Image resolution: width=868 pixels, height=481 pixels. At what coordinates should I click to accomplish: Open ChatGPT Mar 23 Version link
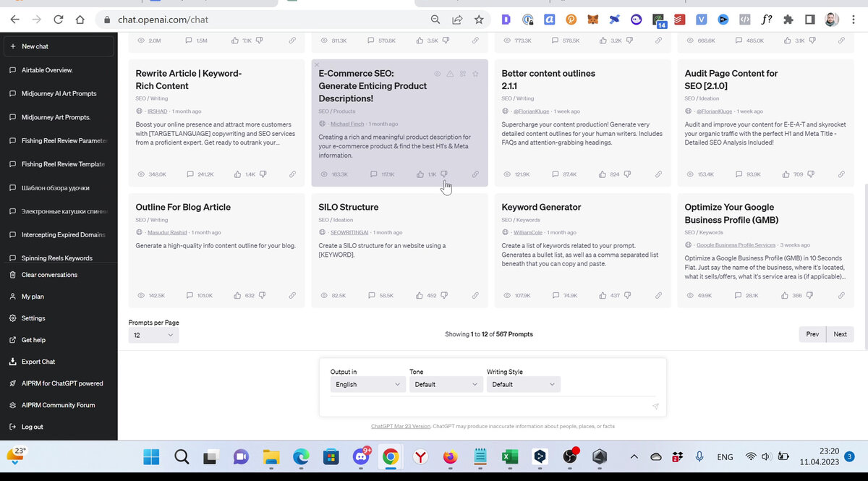(401, 427)
